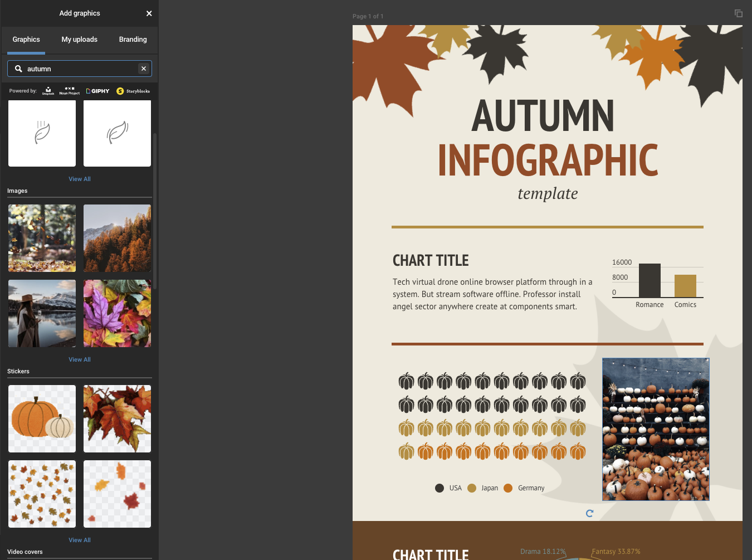The image size is (752, 560).
Task: Switch to the My uploads tab
Action: pos(79,40)
